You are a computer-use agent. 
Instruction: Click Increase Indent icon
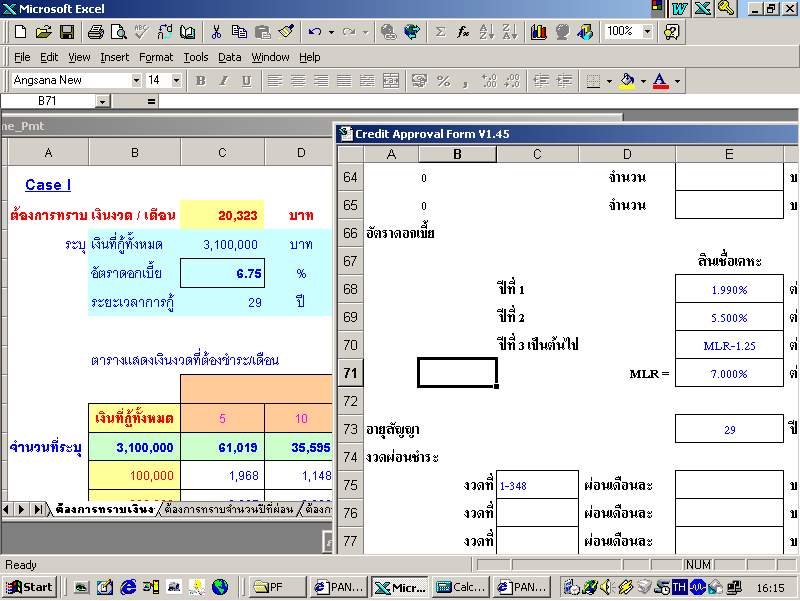click(564, 81)
